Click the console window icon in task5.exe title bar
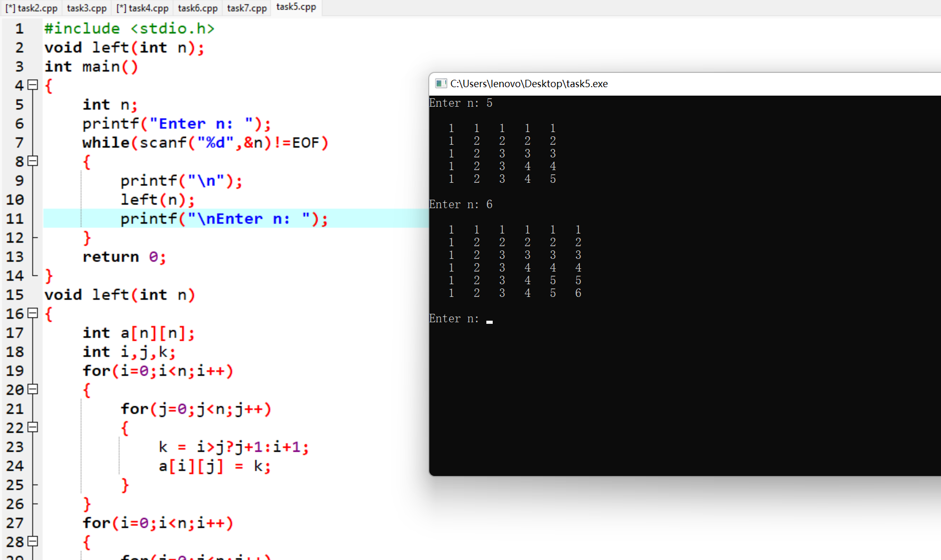The image size is (941, 560). 441,83
